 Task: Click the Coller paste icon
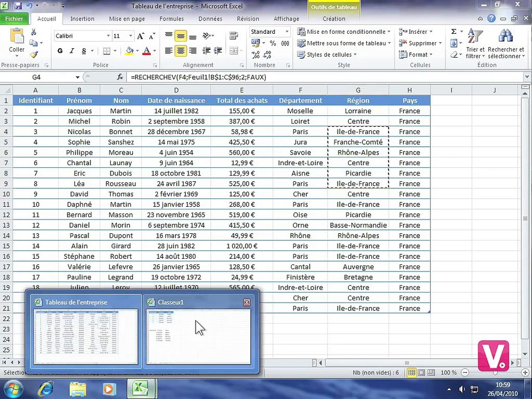[x=17, y=37]
